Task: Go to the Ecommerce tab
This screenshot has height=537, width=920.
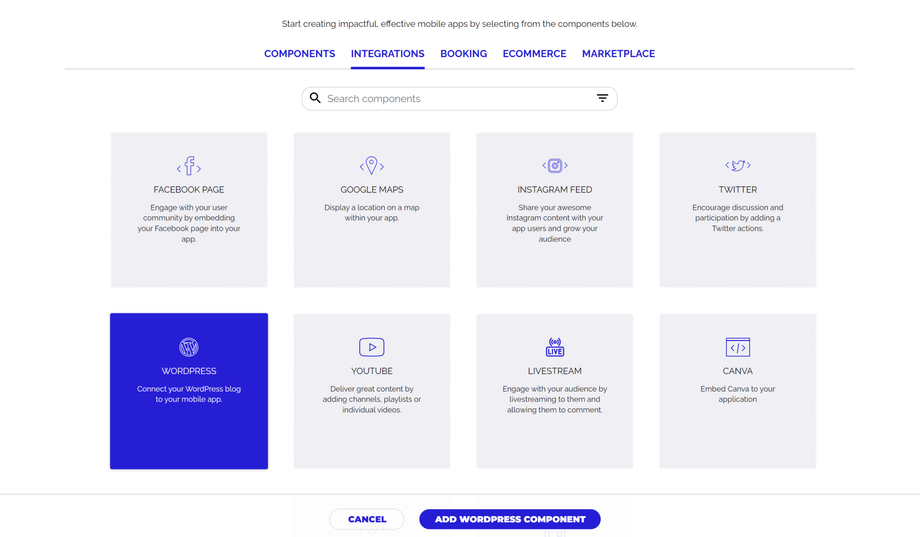Action: (534, 53)
